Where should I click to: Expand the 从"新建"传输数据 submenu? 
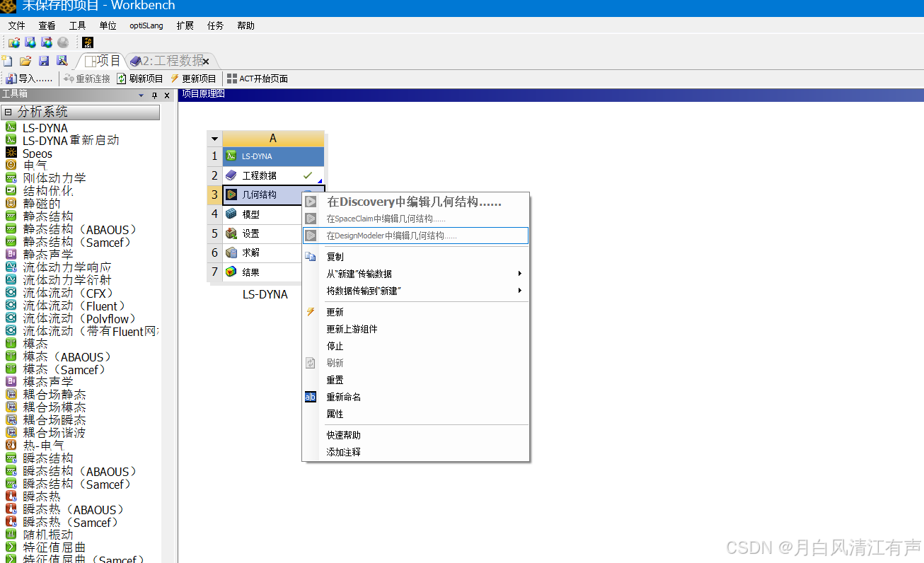415,274
